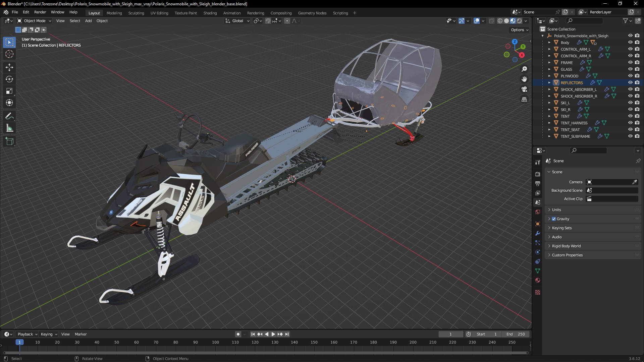Expand the PLYWOOD object in outliner

click(549, 76)
